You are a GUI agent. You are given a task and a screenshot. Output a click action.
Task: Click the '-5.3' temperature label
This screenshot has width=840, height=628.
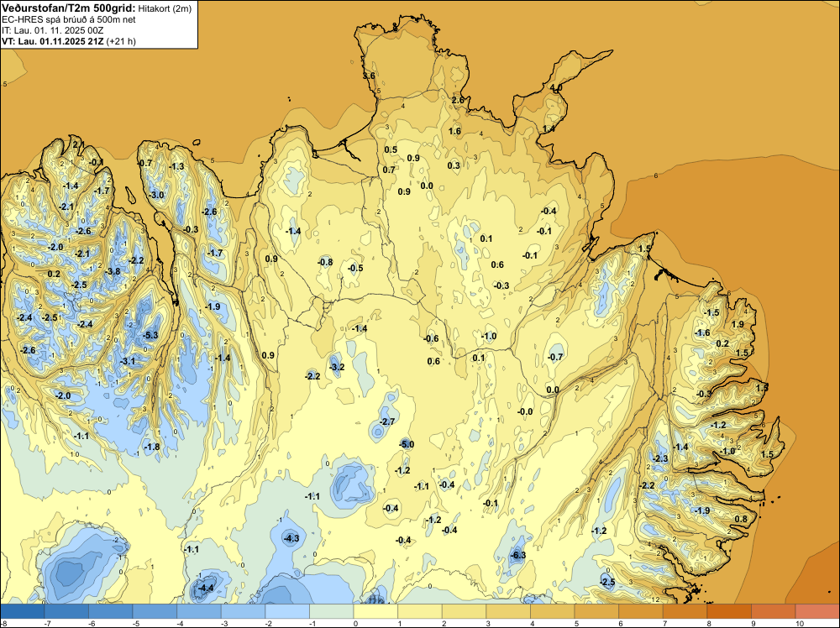[x=150, y=335]
